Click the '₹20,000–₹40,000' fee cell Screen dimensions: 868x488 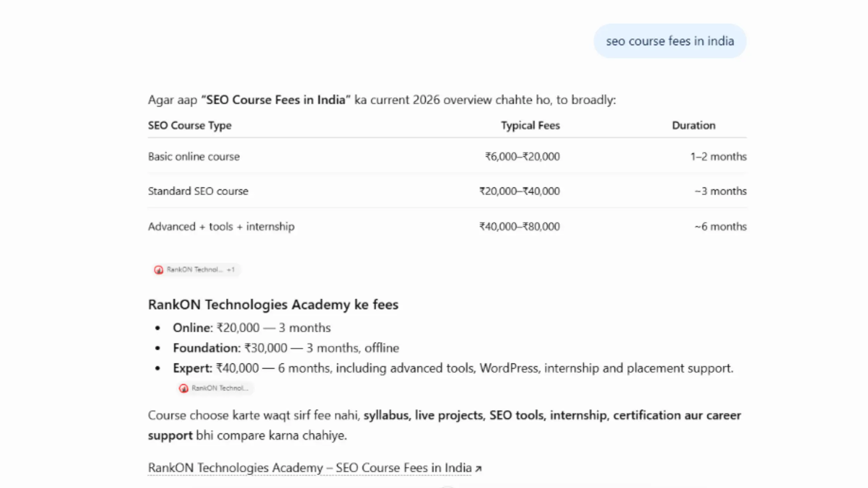[520, 191]
